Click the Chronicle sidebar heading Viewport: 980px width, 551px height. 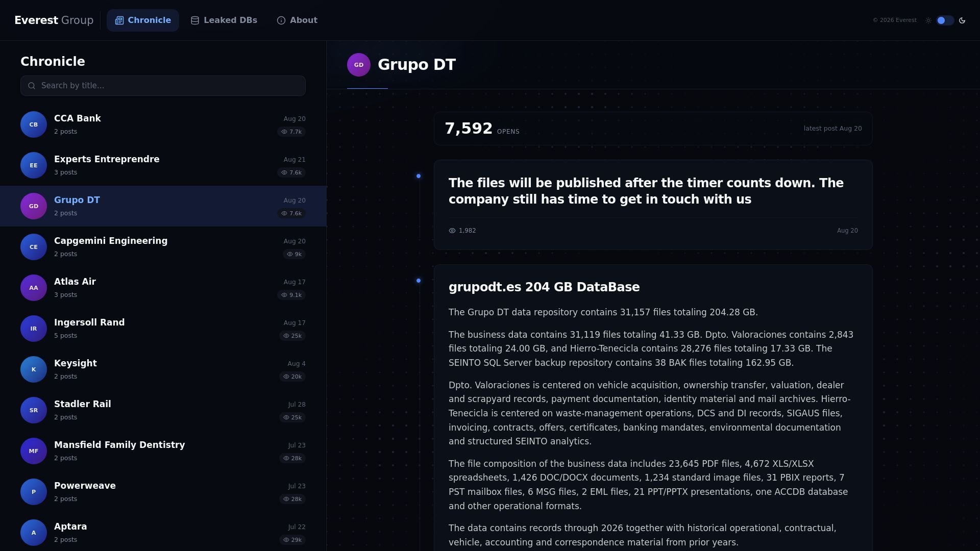[53, 62]
